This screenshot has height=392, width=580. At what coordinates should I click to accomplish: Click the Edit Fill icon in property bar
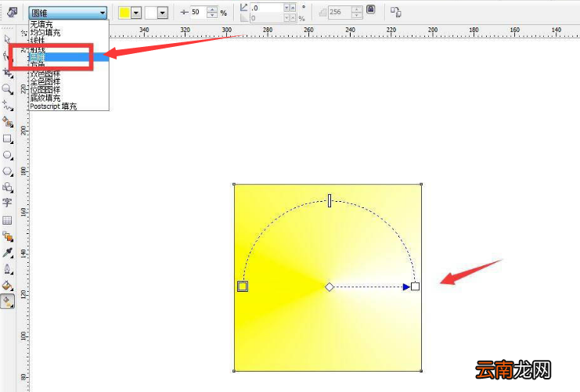(13, 13)
